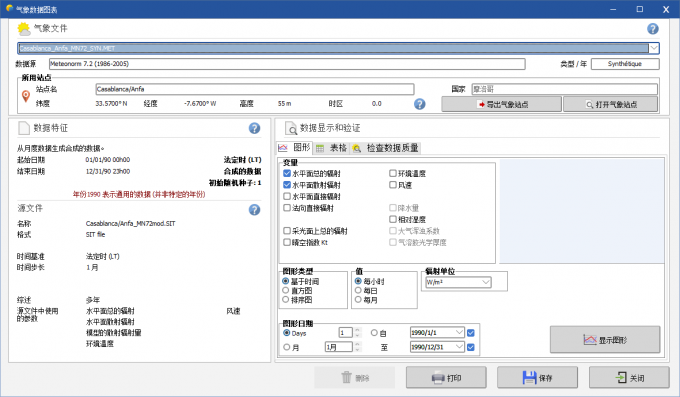Select the 排序图 graph type
The image size is (680, 397).
[286, 299]
